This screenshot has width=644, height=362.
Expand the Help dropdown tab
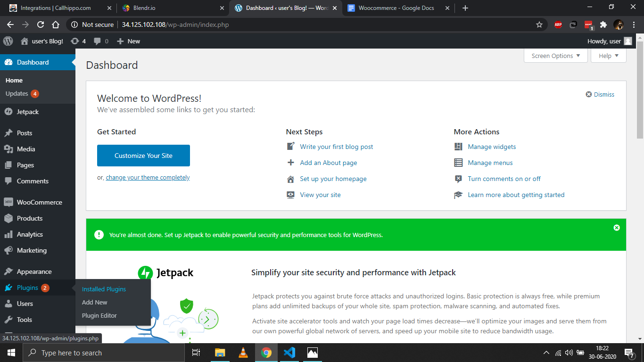[x=609, y=56]
